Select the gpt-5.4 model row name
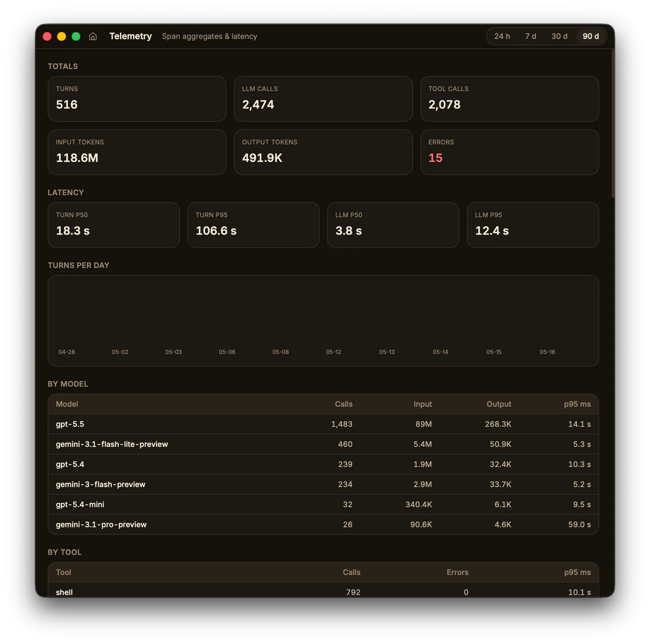The image size is (650, 644). pyautogui.click(x=70, y=464)
